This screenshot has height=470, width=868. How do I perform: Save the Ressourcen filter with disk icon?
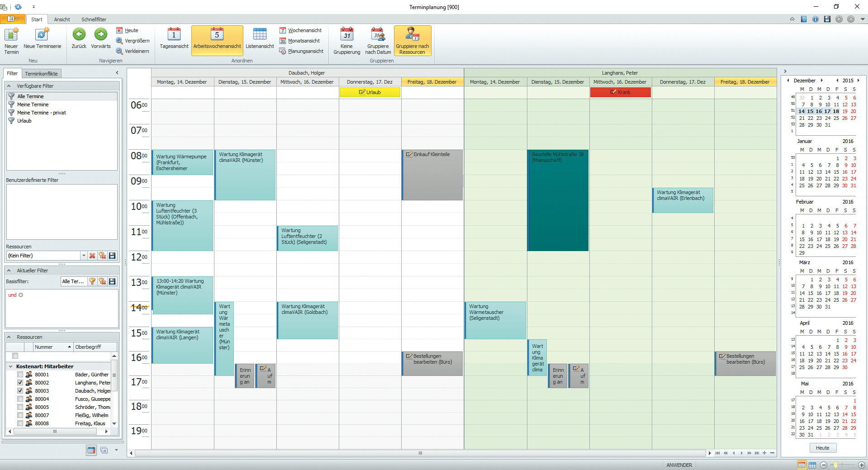click(112, 256)
